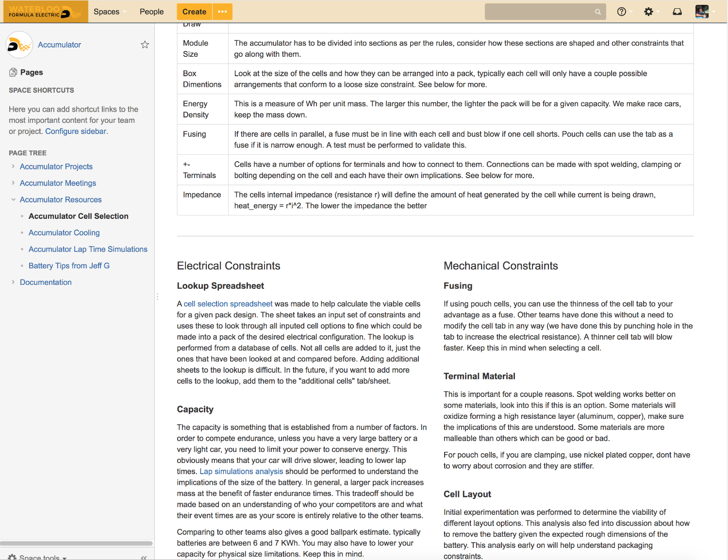The width and height of the screenshot is (728, 560).
Task: Collapse the Accumulator Resources tree node
Action: (x=13, y=199)
